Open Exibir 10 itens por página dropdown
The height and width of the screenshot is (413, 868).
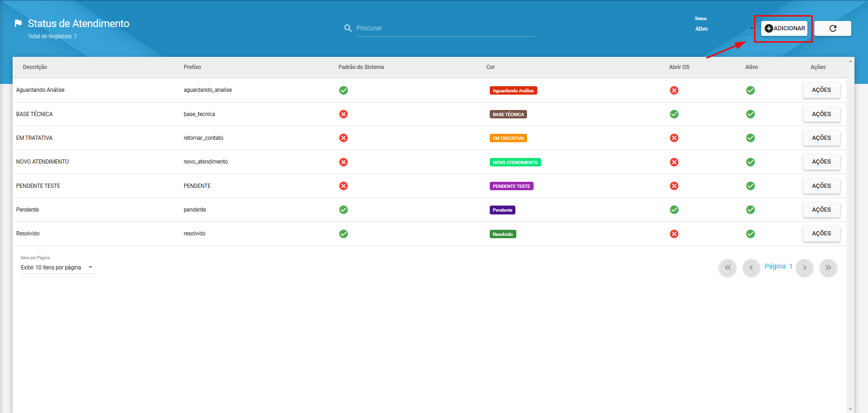point(57,268)
